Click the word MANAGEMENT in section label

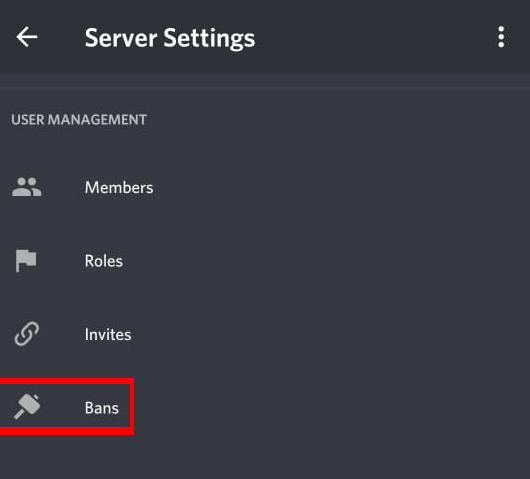pos(97,120)
